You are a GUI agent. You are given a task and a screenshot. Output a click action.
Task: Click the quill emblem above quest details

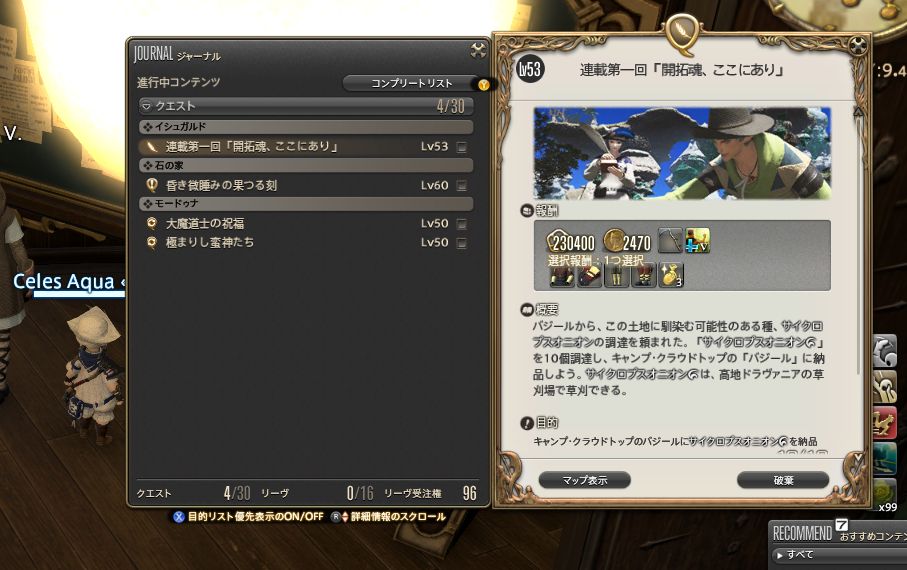pyautogui.click(x=682, y=34)
